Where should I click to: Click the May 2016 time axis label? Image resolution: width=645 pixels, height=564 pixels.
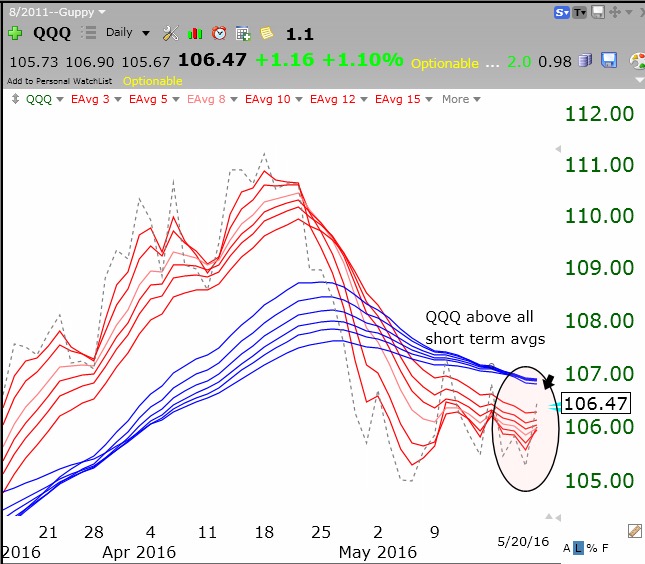(x=378, y=552)
